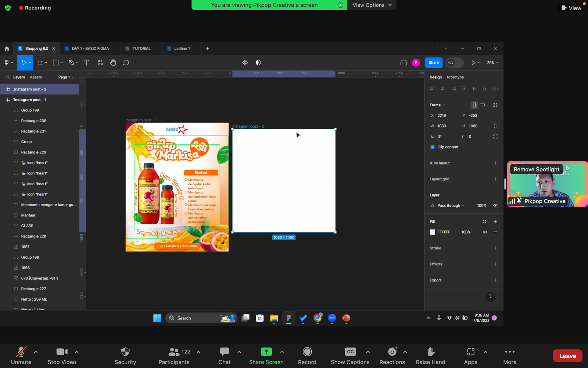Open the DAY 1 - BASIC FIGMA tab

(90, 49)
